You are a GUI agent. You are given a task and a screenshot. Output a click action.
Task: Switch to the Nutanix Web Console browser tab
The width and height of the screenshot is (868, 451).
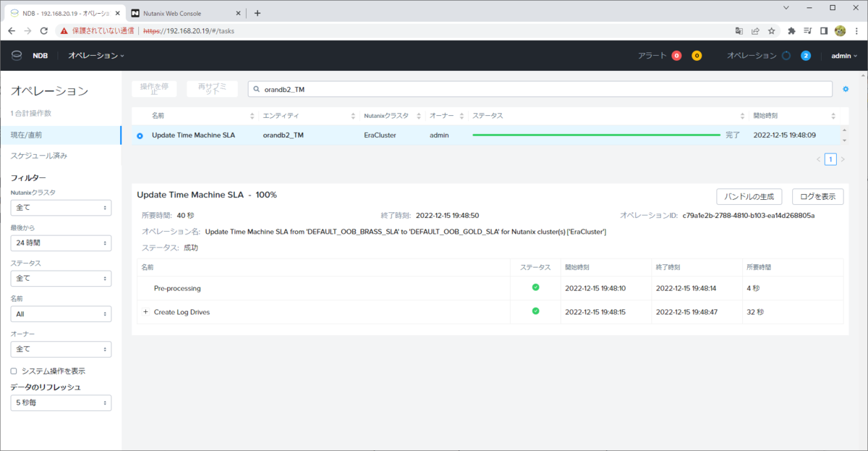[x=185, y=13]
